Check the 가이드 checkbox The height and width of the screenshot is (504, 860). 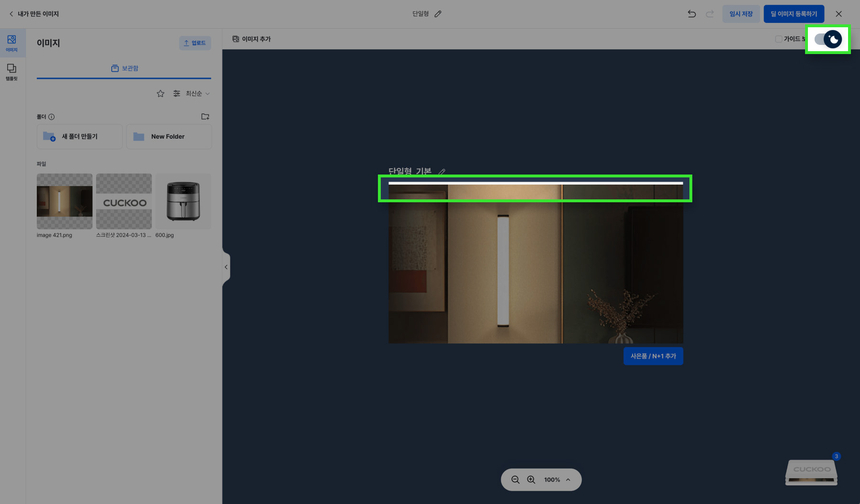point(778,39)
